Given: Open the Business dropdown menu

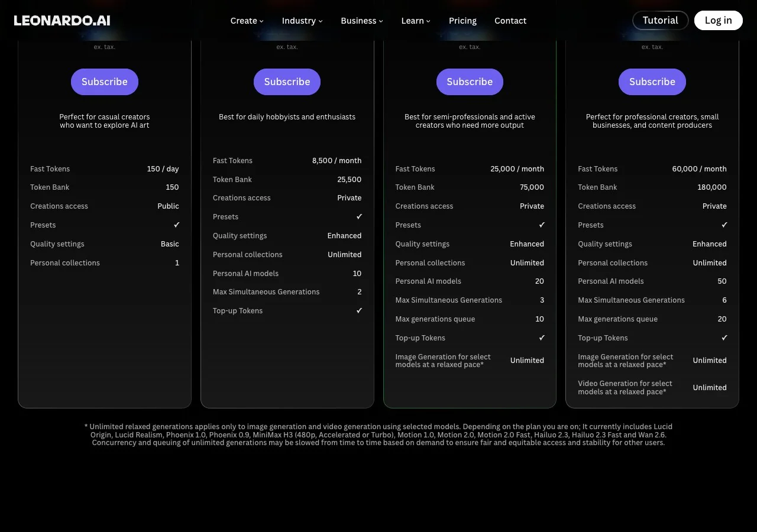Looking at the screenshot, I should click(x=362, y=21).
